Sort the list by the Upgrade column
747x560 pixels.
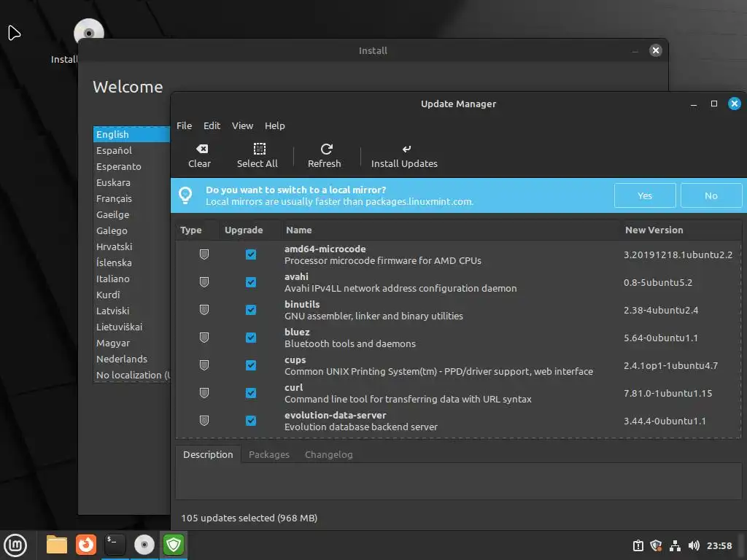tap(249, 230)
